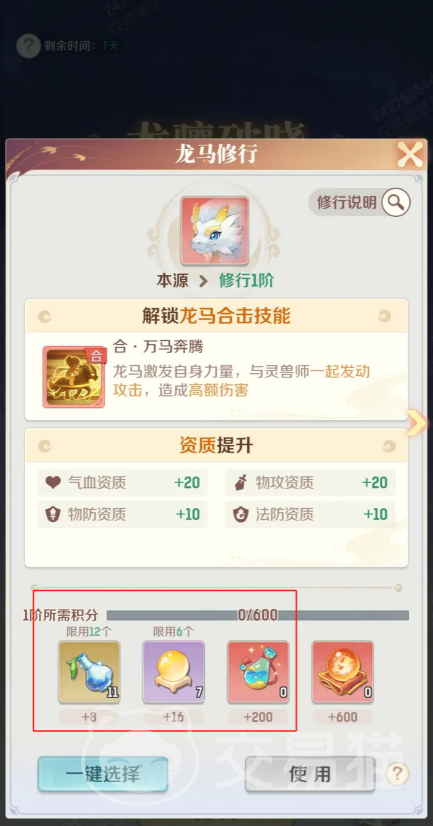
Task: Select the golden orb item
Action: 173,672
